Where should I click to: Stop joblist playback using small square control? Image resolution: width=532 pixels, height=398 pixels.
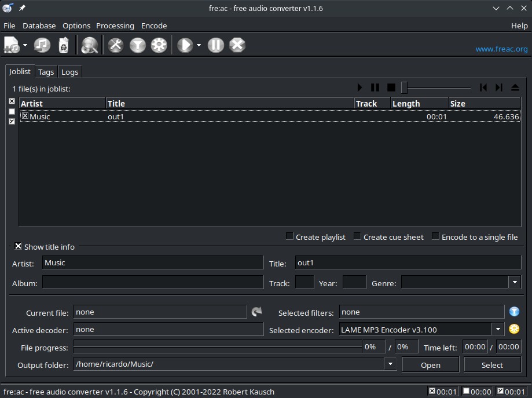[391, 87]
